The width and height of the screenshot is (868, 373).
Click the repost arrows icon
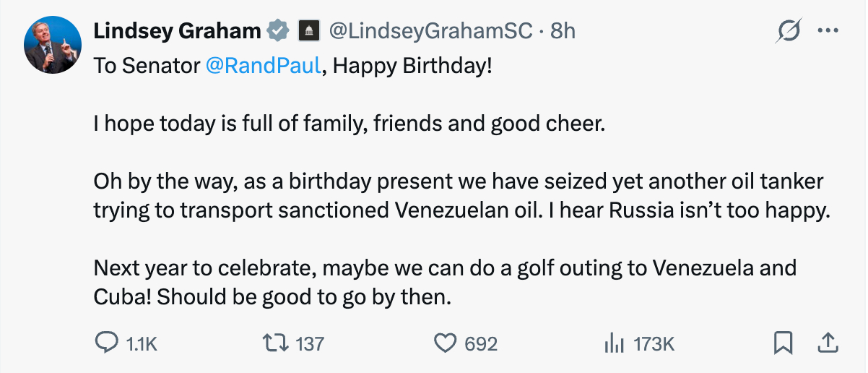(x=278, y=343)
